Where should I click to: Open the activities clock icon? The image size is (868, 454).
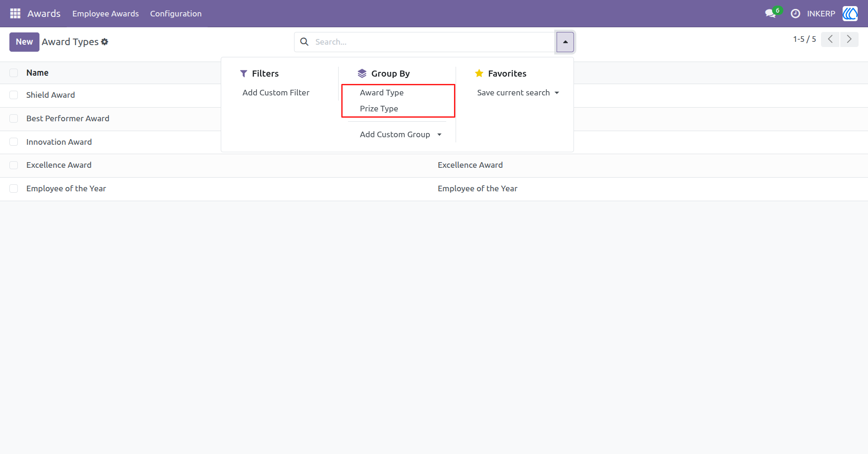tap(795, 14)
